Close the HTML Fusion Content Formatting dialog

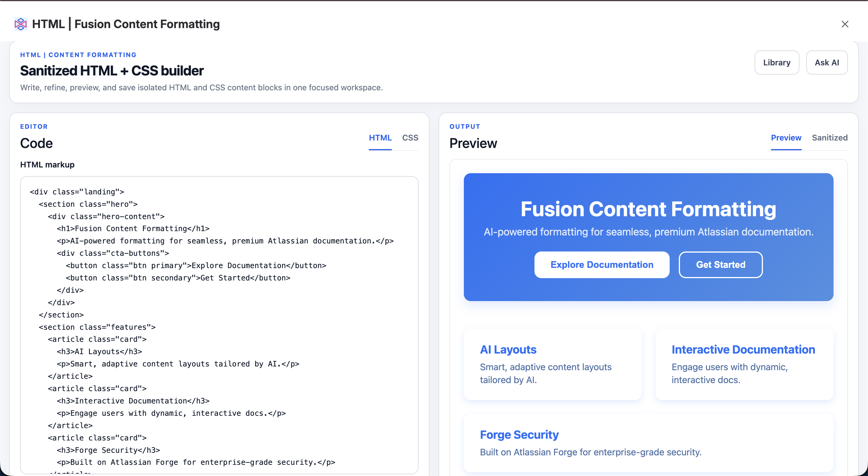pyautogui.click(x=845, y=24)
